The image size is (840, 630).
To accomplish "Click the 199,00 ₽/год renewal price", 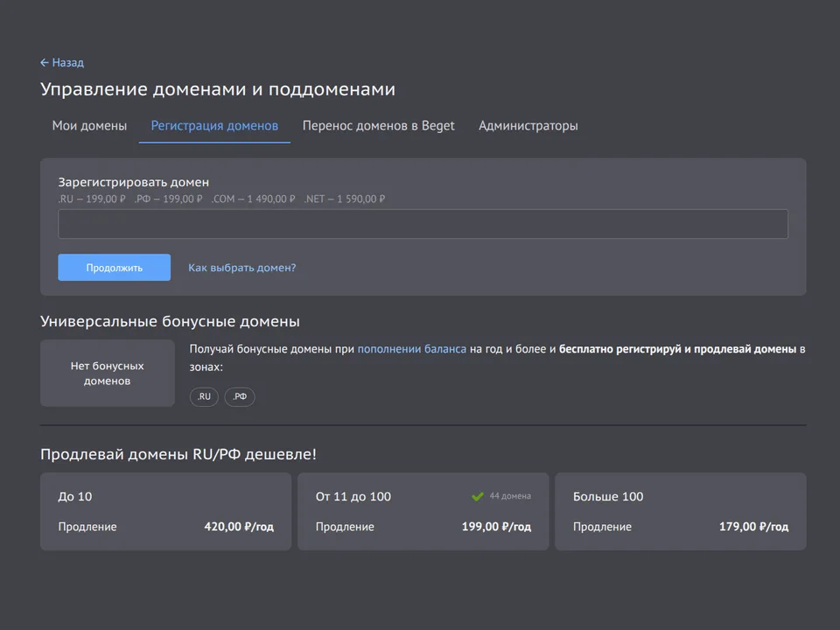I will pyautogui.click(x=497, y=527).
